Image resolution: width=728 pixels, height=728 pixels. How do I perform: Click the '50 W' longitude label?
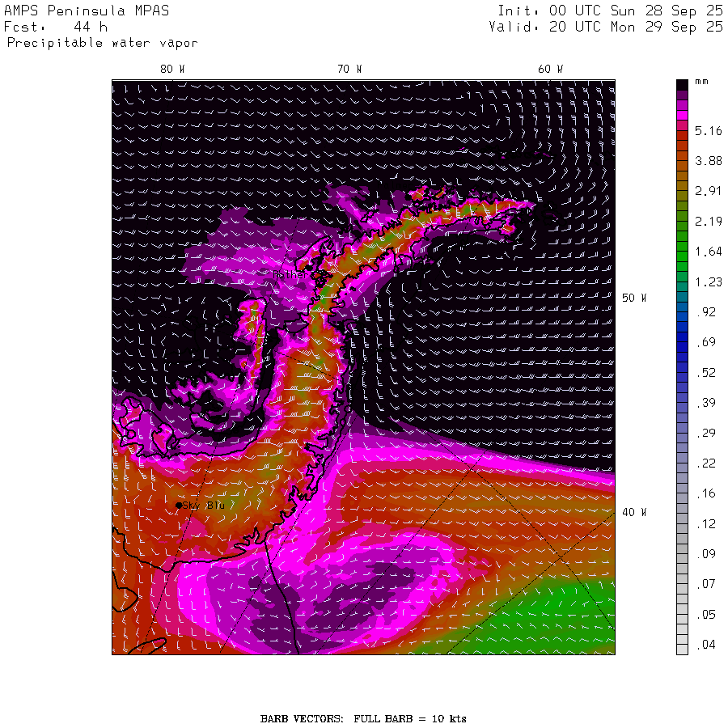click(x=633, y=298)
